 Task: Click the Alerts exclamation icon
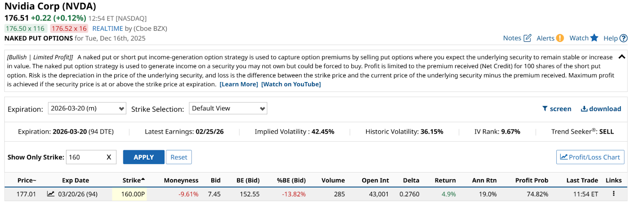(560, 38)
